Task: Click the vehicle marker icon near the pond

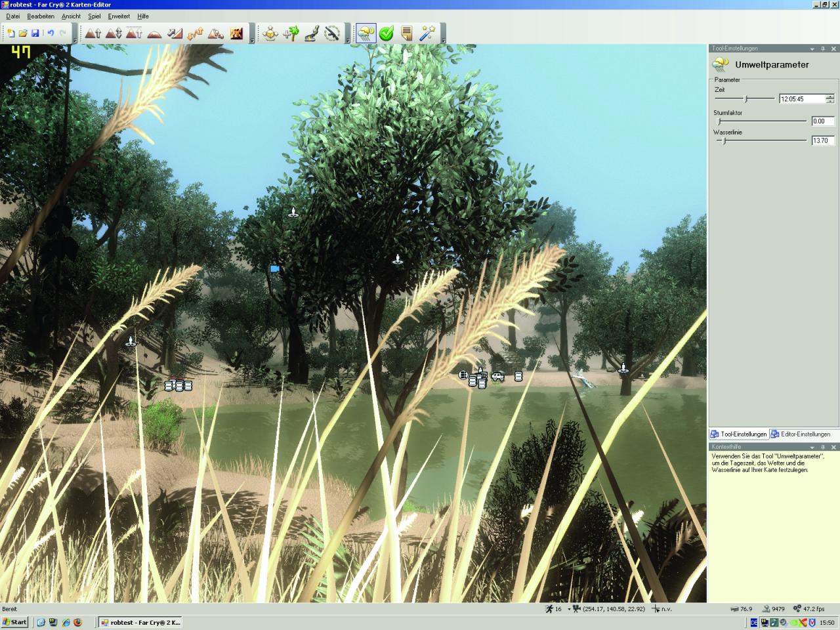Action: [498, 377]
